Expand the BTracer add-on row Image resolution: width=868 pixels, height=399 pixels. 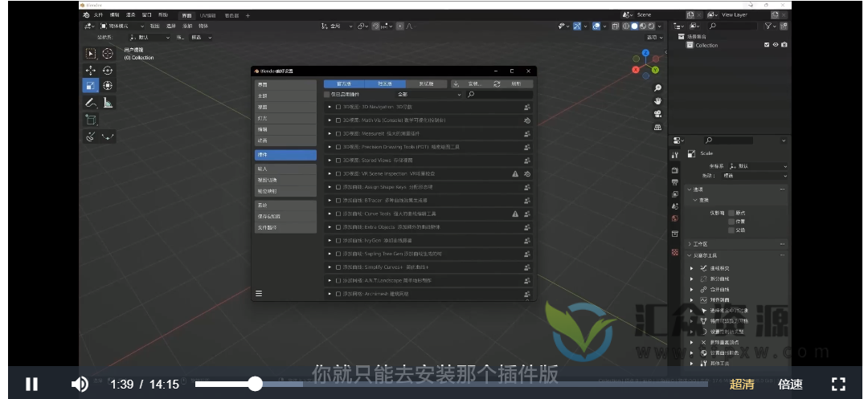[x=330, y=200]
